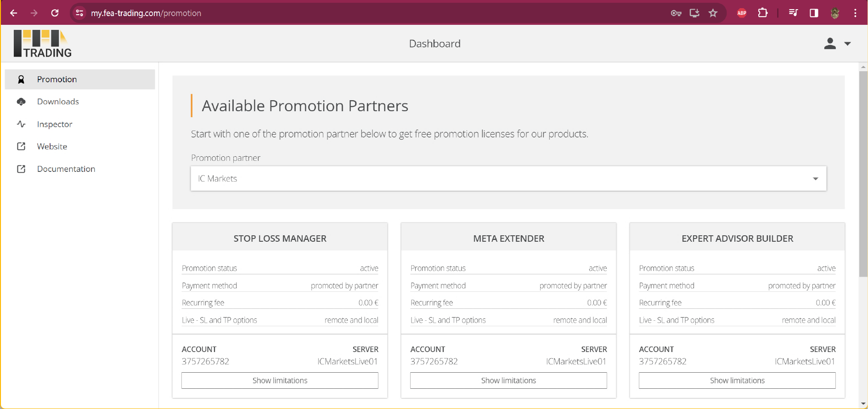Click the browser forward arrow
The image size is (868, 409).
coord(34,13)
